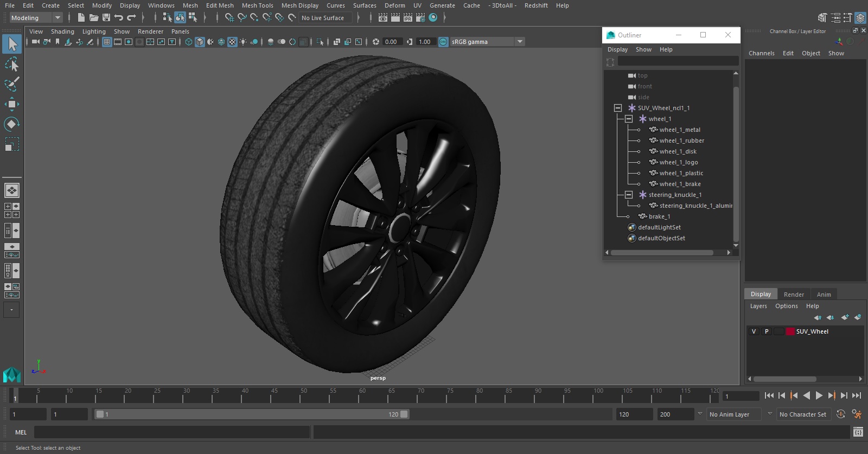Create a new scene file icon

pyautogui.click(x=81, y=18)
